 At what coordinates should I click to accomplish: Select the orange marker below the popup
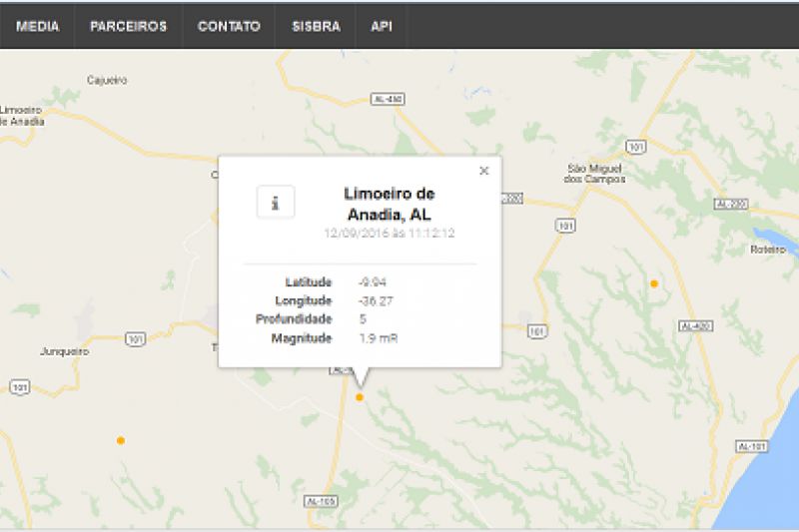pyautogui.click(x=360, y=397)
